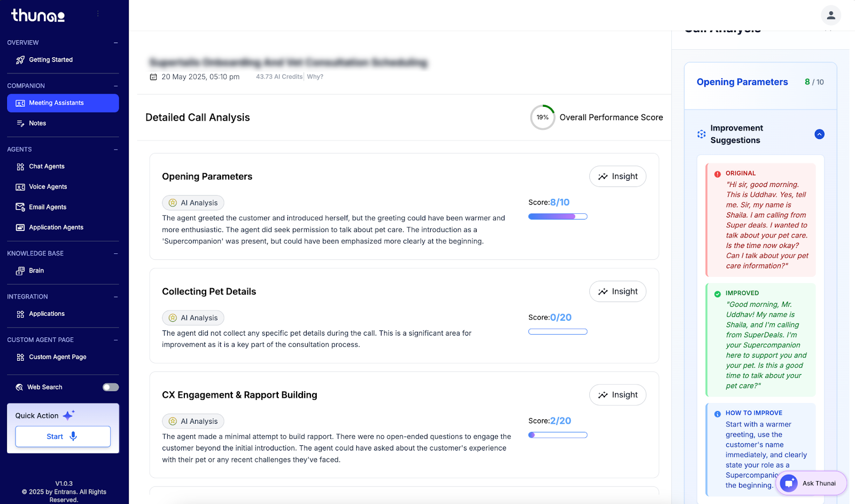Open Insight for Collecting Pet Details

(618, 292)
